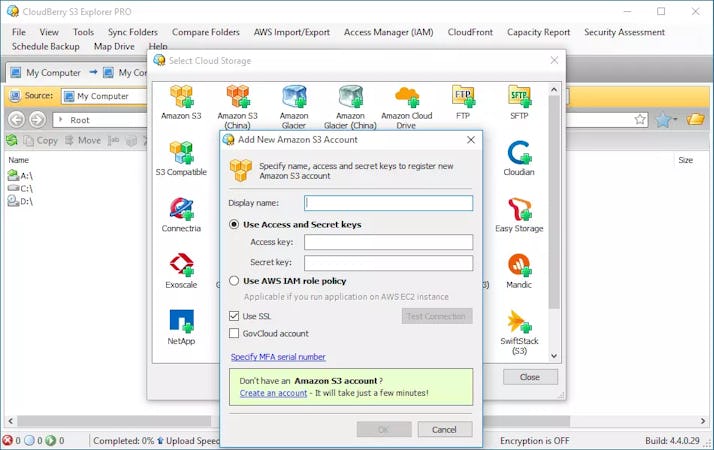Choose the Easy Storage icon
714x450 pixels.
point(520,209)
